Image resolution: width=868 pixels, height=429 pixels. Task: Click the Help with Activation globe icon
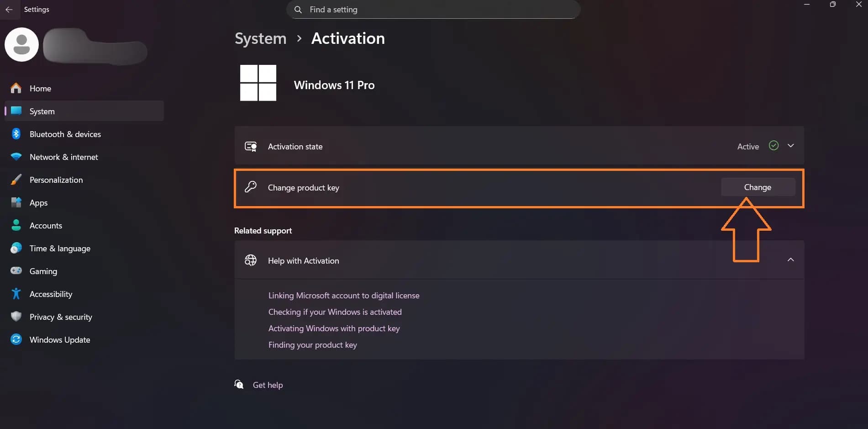pyautogui.click(x=251, y=260)
